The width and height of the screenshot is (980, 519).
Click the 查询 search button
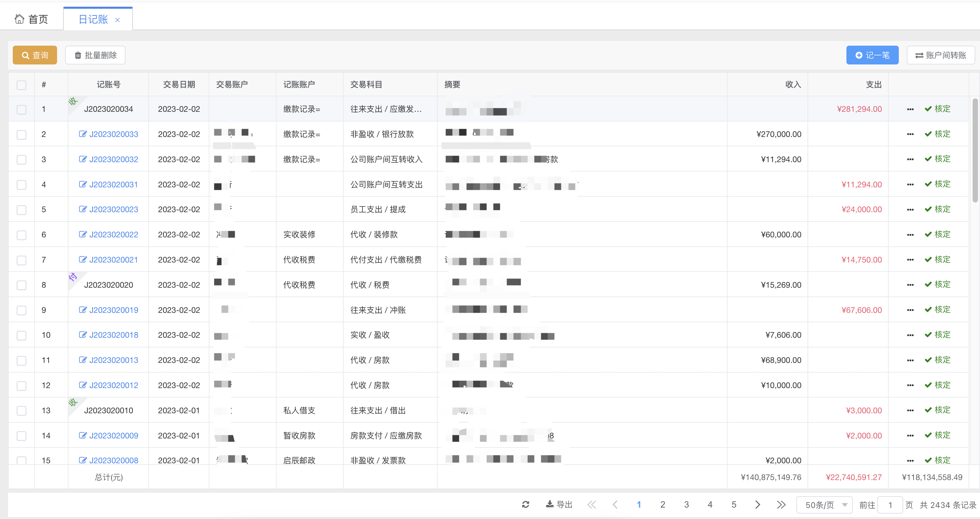coord(35,55)
